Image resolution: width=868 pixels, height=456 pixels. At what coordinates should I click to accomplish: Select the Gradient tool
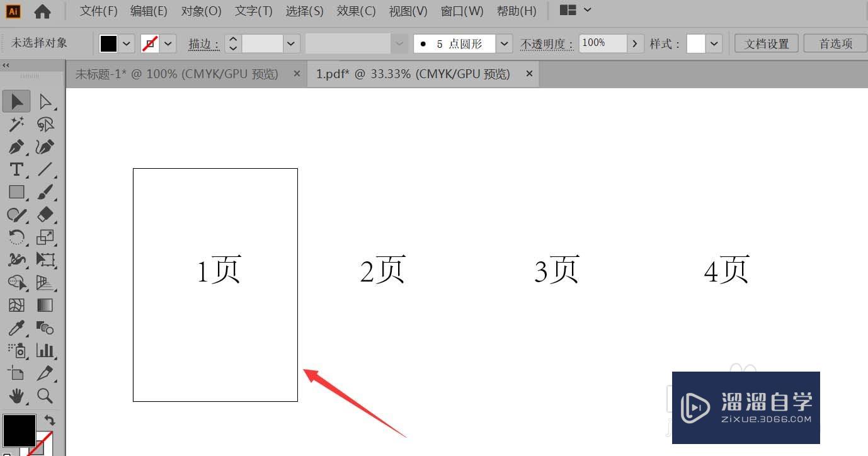pyautogui.click(x=45, y=305)
